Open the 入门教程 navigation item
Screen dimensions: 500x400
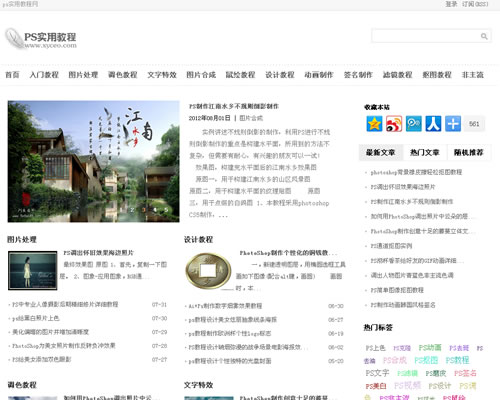tap(44, 75)
